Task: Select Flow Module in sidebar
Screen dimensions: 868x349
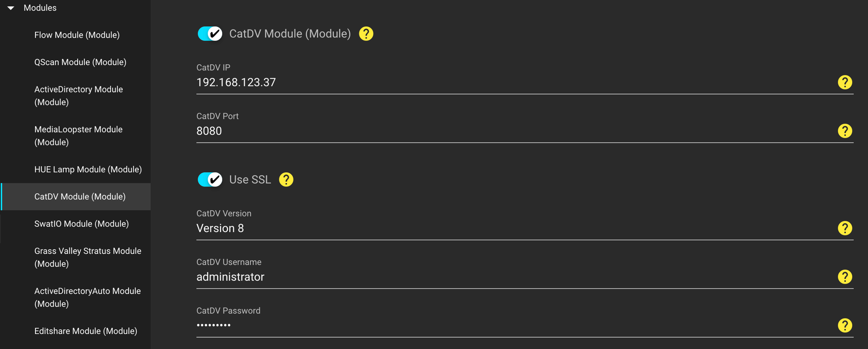Action: [x=77, y=35]
